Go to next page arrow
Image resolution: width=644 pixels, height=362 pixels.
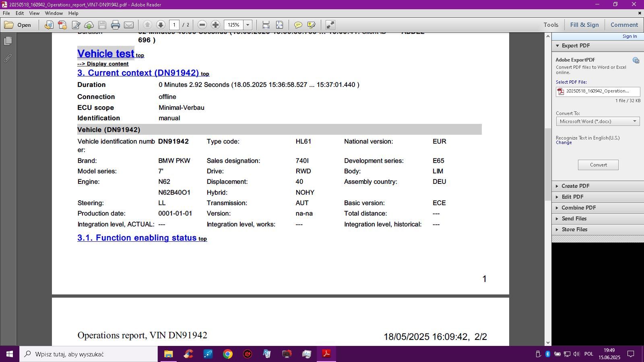(x=161, y=25)
